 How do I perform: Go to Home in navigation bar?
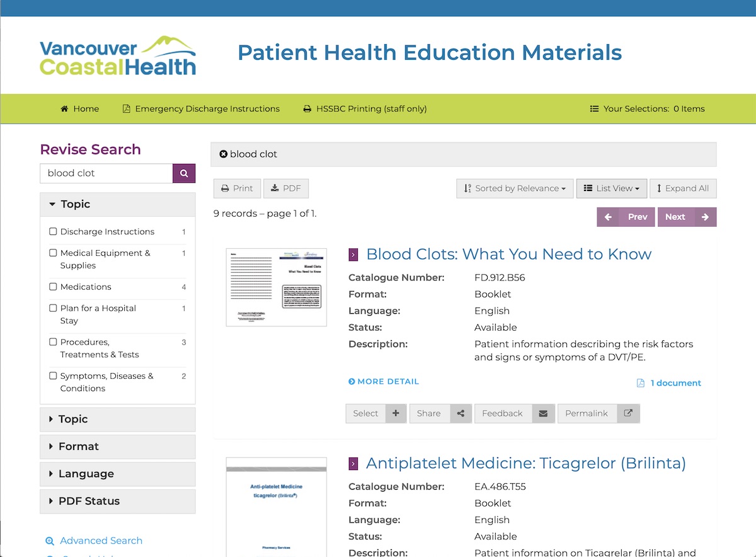tap(80, 109)
